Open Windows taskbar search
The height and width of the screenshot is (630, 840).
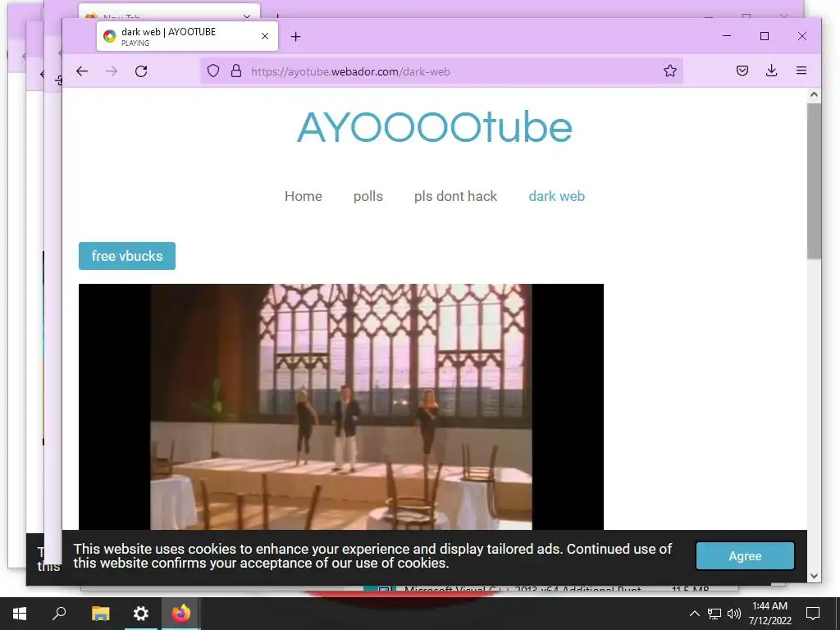pos(59,614)
